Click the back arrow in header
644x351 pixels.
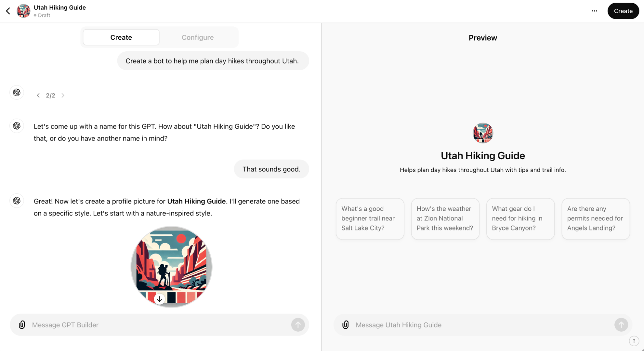click(x=8, y=11)
